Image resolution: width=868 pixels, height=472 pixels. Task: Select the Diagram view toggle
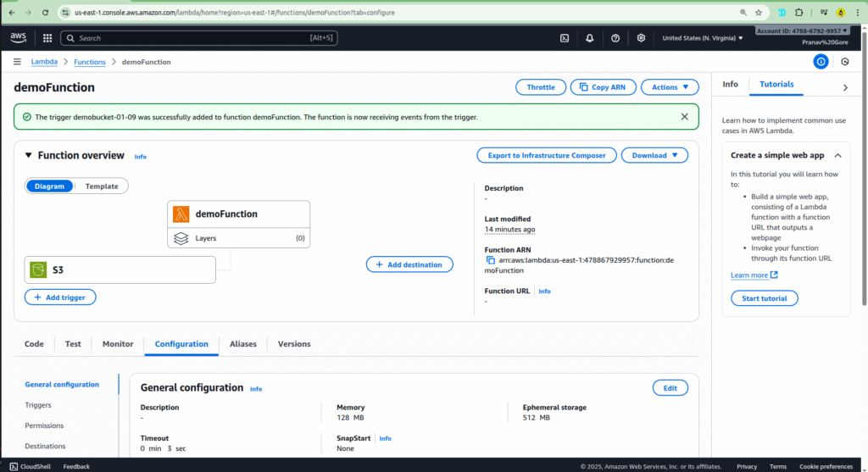(49, 186)
